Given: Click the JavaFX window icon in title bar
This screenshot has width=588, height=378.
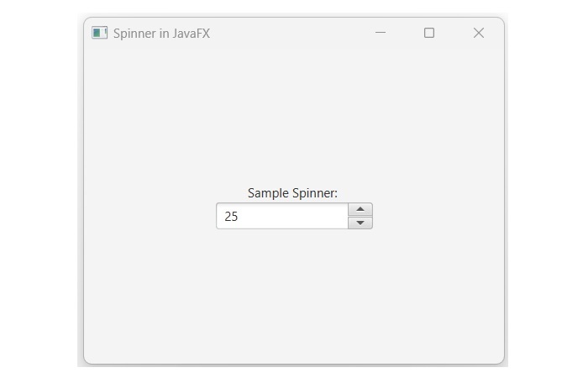Looking at the screenshot, I should pos(100,33).
